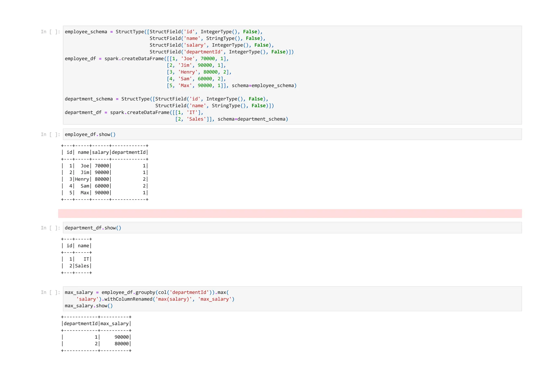Click the 'IT' row in department output

coord(76,259)
